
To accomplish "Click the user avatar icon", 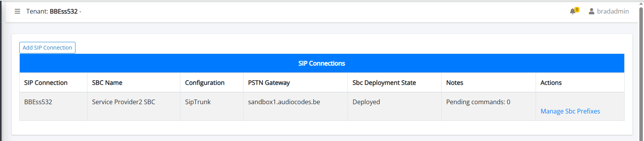I will [x=591, y=12].
